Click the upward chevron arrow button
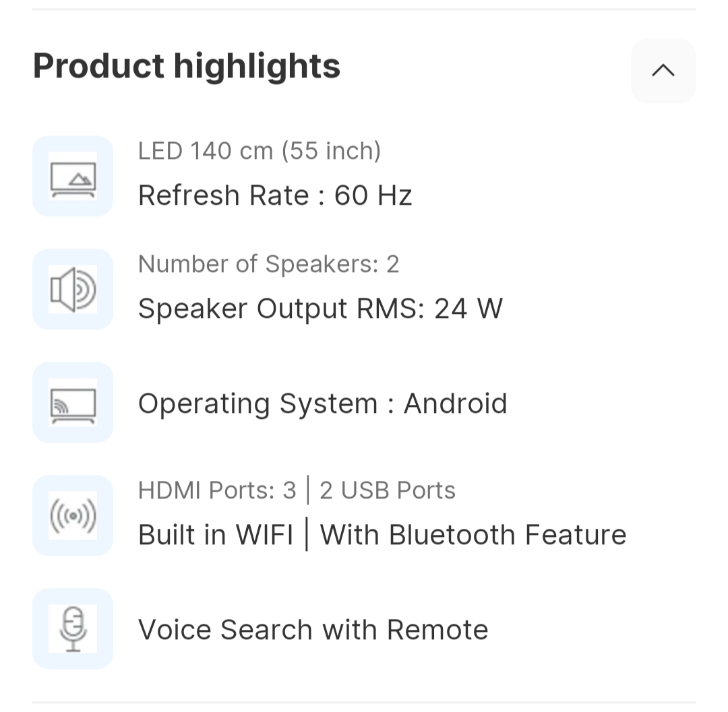The image size is (728, 712). tap(663, 71)
